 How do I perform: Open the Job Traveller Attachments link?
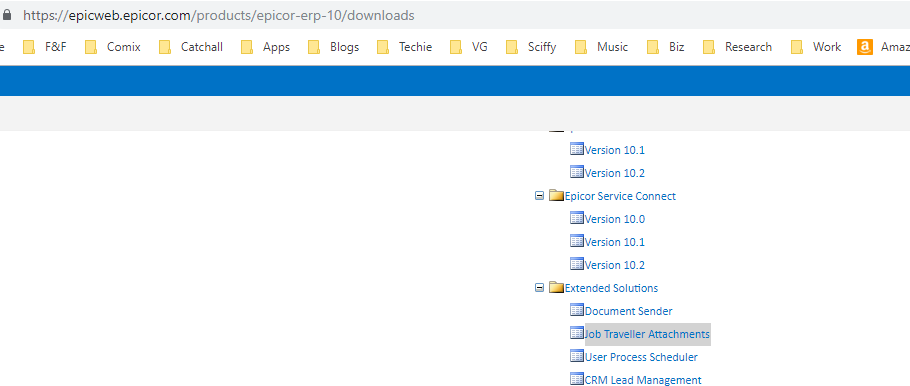point(647,334)
